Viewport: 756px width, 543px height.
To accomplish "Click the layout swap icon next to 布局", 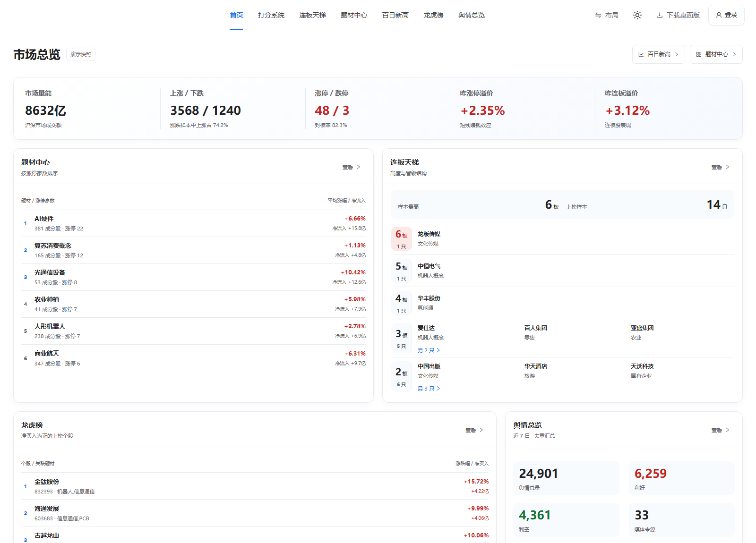I will click(x=598, y=15).
